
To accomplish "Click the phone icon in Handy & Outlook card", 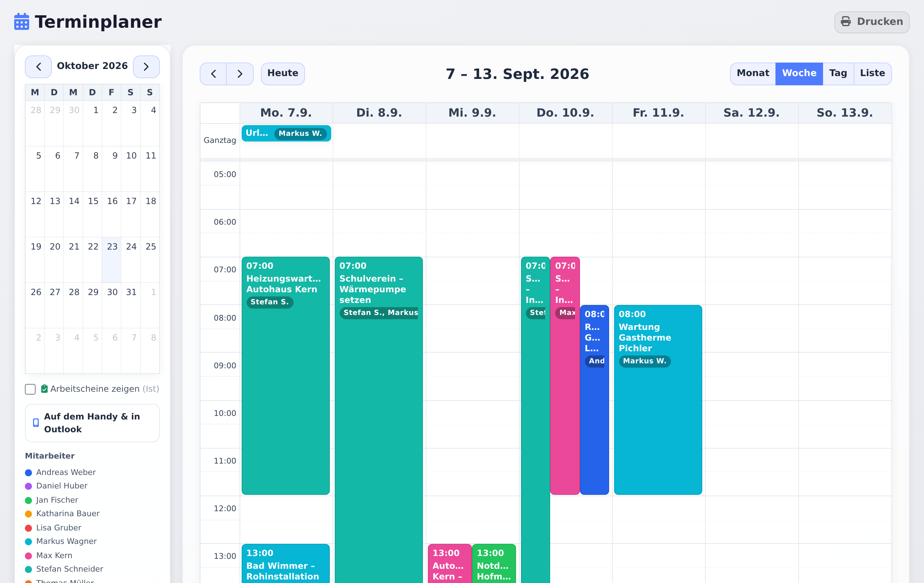I will point(36,423).
